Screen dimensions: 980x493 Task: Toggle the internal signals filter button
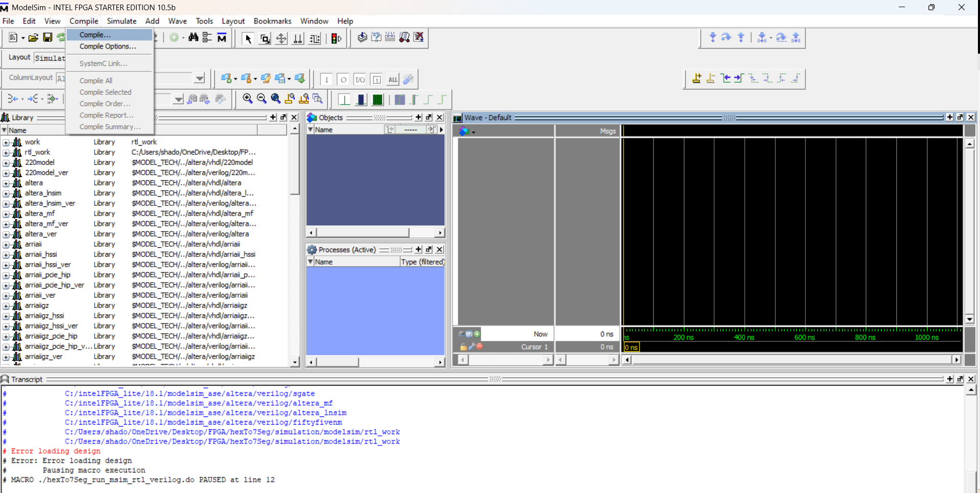(x=376, y=80)
